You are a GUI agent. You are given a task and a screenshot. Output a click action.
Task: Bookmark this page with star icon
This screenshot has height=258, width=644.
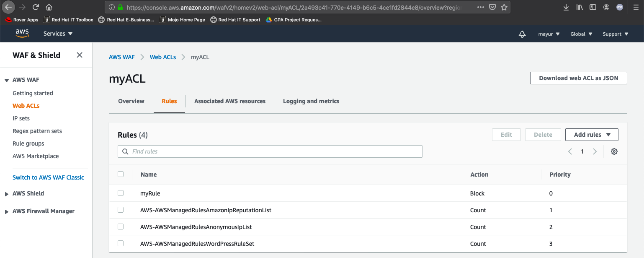504,7
